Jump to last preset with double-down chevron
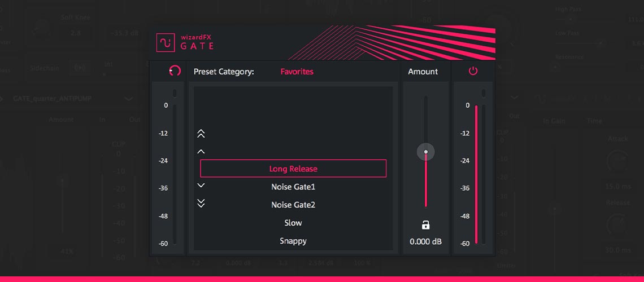The width and height of the screenshot is (644, 282). tap(201, 203)
